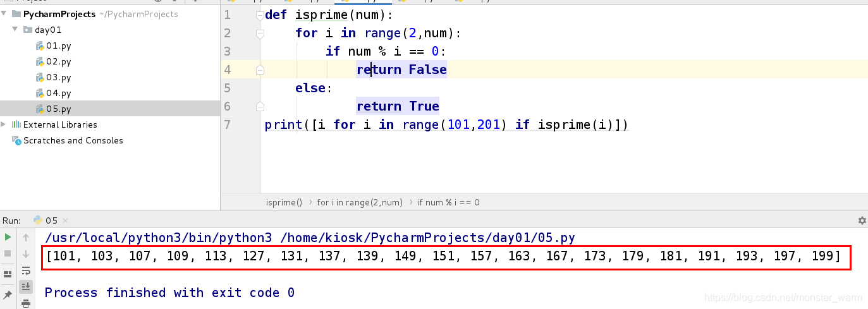
Task: Click the Stop process square icon
Action: (8, 253)
